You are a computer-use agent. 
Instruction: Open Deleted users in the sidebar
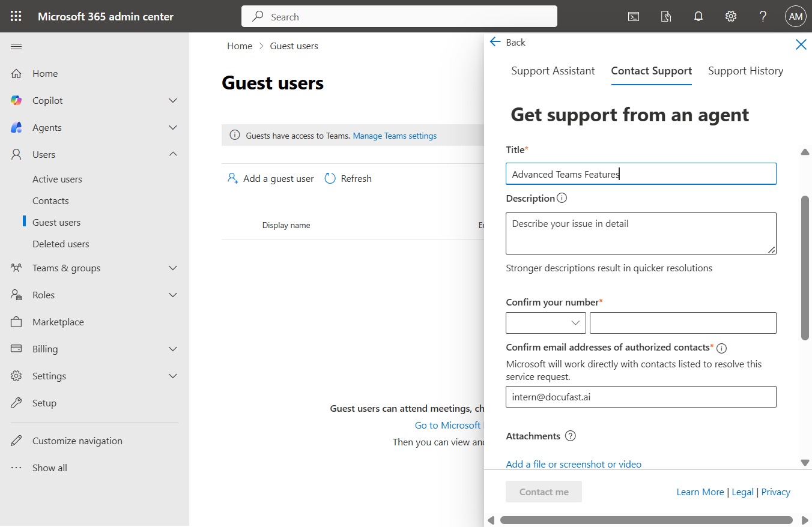coord(61,244)
